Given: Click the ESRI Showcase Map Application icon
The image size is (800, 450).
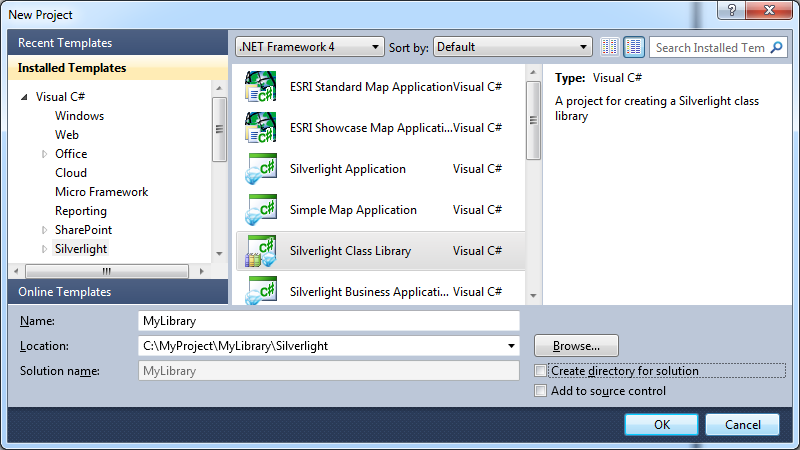Looking at the screenshot, I should [x=260, y=128].
